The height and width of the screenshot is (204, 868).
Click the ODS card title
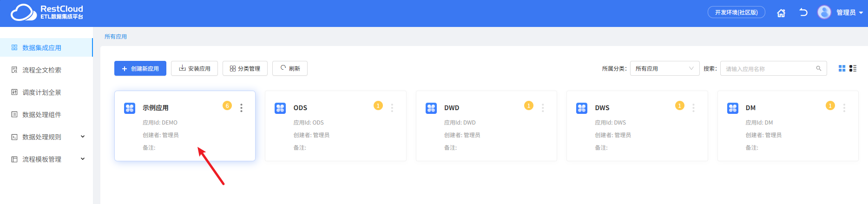point(300,108)
